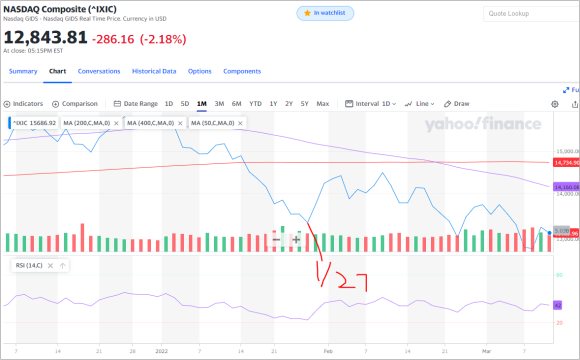Select the MA (200,C,MA,0) legend label
The width and height of the screenshot is (580, 360).
click(x=87, y=123)
